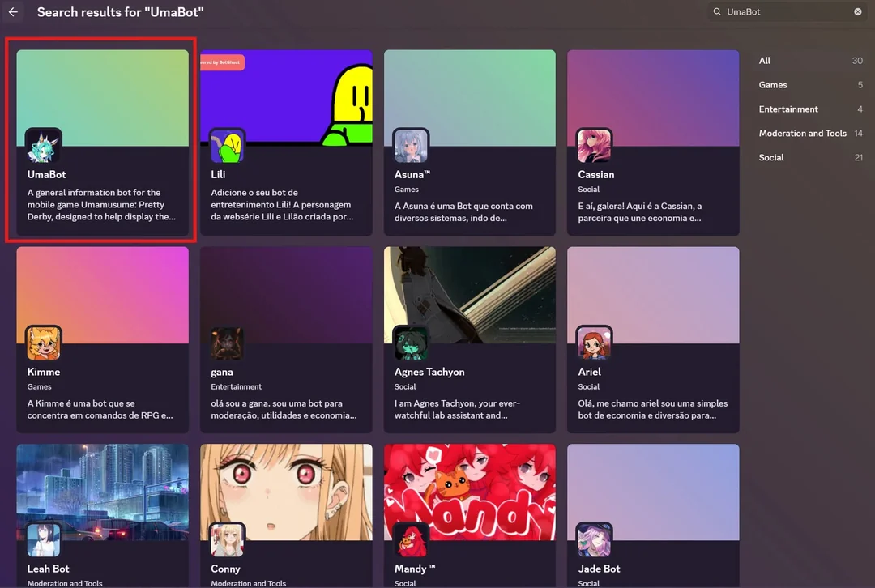This screenshot has height=588, width=875.
Task: Filter results by Games category
Action: pyautogui.click(x=810, y=85)
